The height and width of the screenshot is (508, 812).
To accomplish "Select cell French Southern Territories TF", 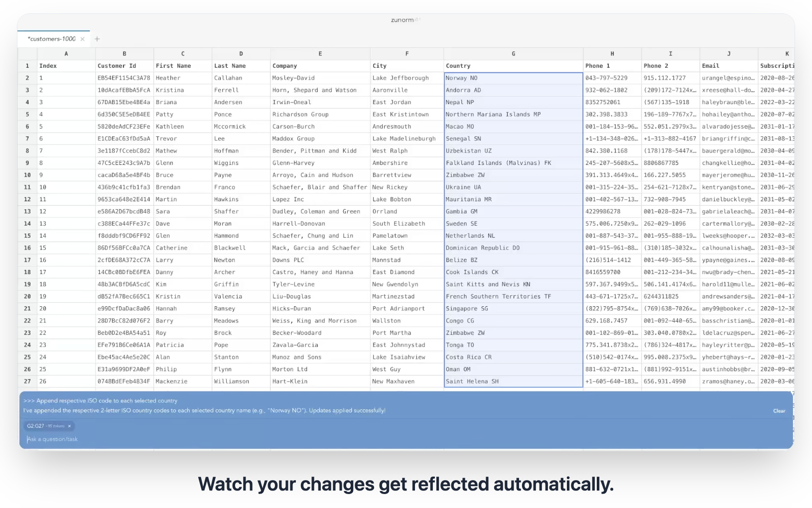I will [x=514, y=296].
